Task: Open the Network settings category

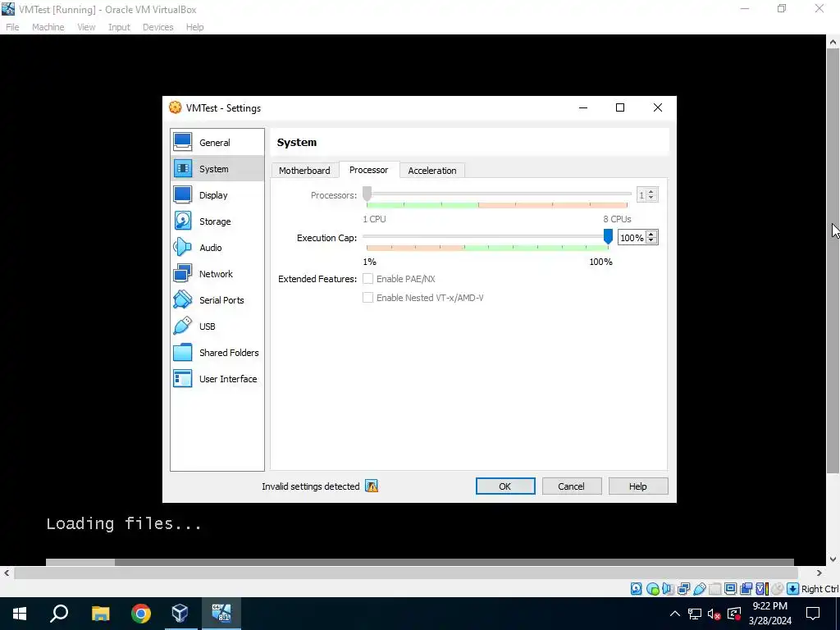Action: tap(217, 274)
